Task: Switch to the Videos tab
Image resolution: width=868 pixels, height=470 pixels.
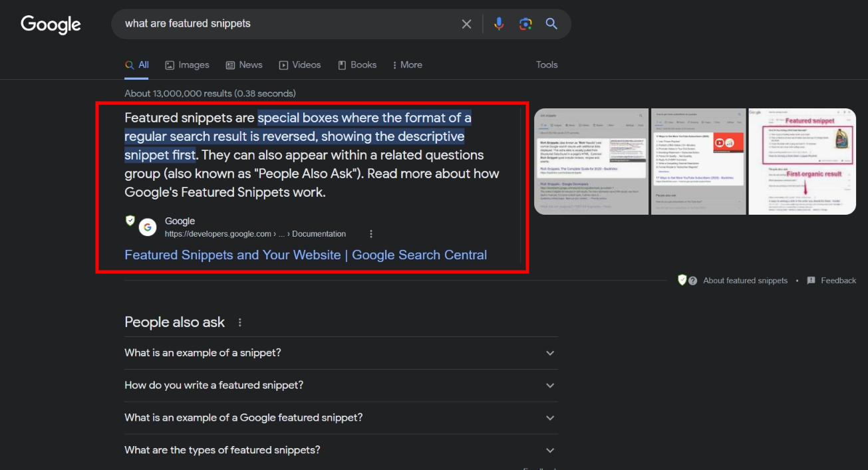Action: (299, 65)
